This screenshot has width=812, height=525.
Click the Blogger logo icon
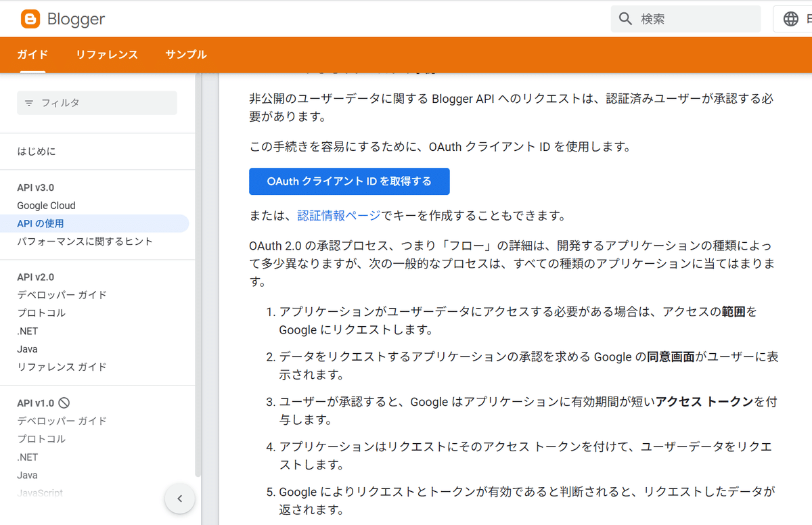[31, 19]
